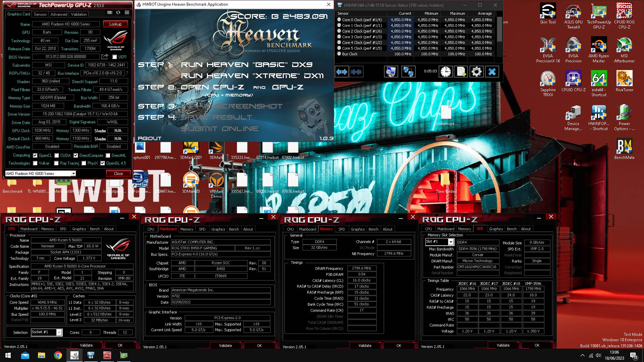This screenshot has height=362, width=644.
Task: Select Core 0 Clock row in HWiNFO
Action: click(415, 20)
